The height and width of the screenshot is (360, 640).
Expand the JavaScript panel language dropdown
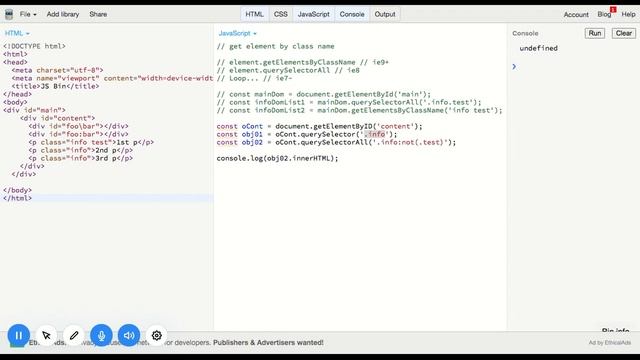238,33
